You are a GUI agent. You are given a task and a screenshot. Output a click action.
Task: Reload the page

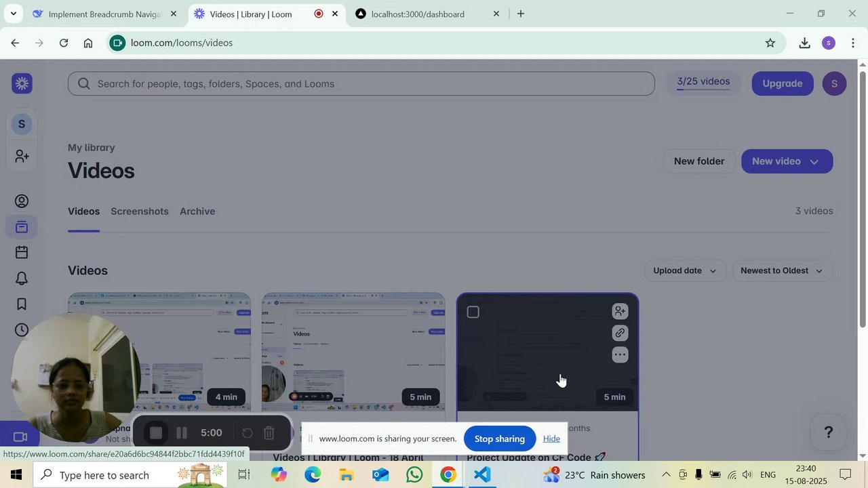click(64, 43)
